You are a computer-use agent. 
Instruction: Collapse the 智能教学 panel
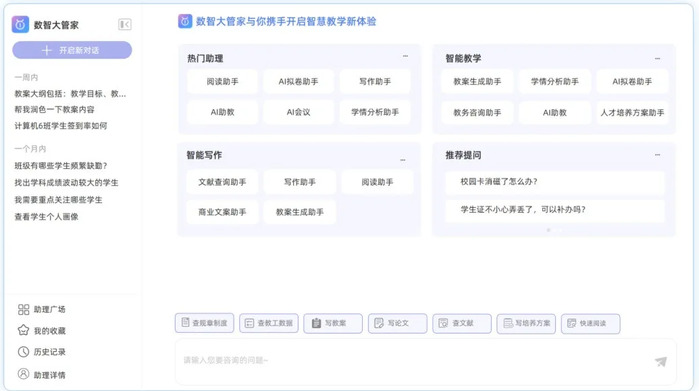(658, 58)
